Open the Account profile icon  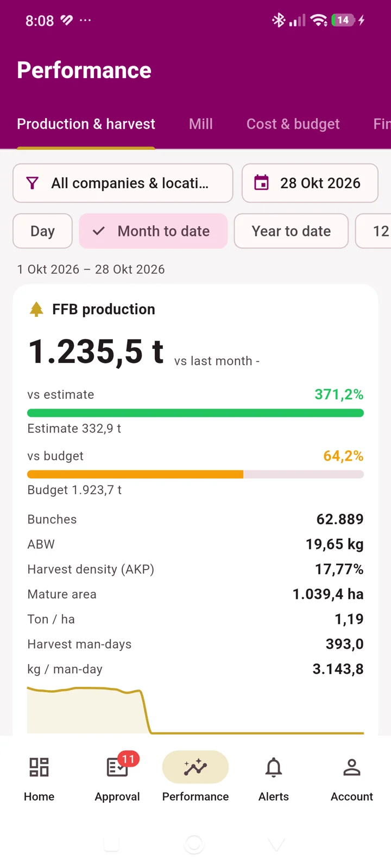(352, 767)
